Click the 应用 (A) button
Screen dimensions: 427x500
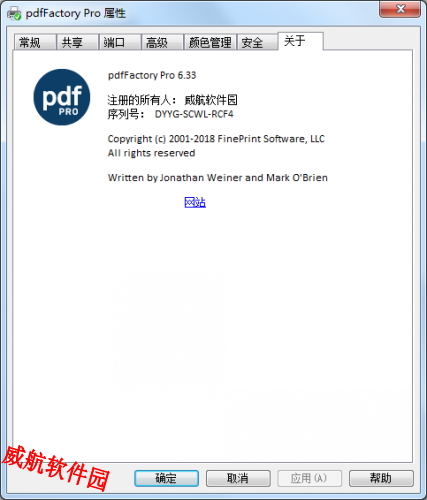point(309,478)
